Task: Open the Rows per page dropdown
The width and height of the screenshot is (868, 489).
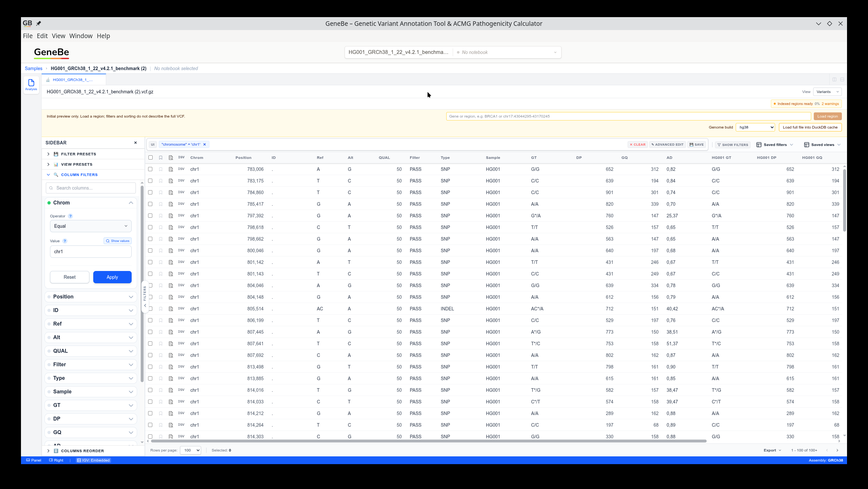Action: pos(190,450)
